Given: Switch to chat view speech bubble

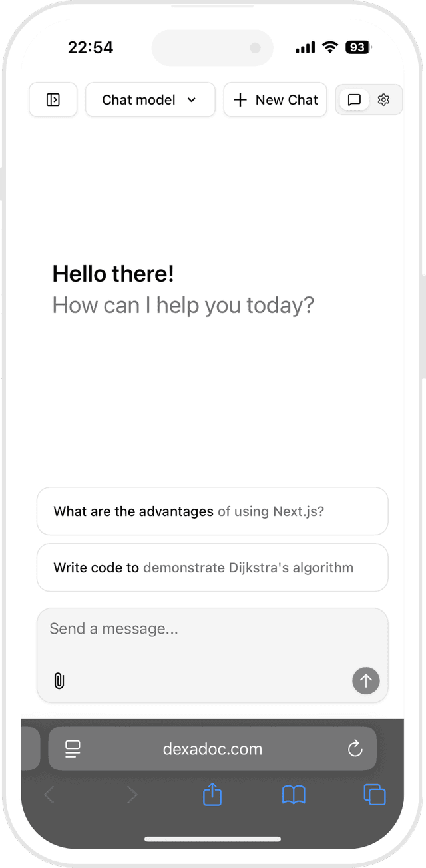Looking at the screenshot, I should pos(355,100).
